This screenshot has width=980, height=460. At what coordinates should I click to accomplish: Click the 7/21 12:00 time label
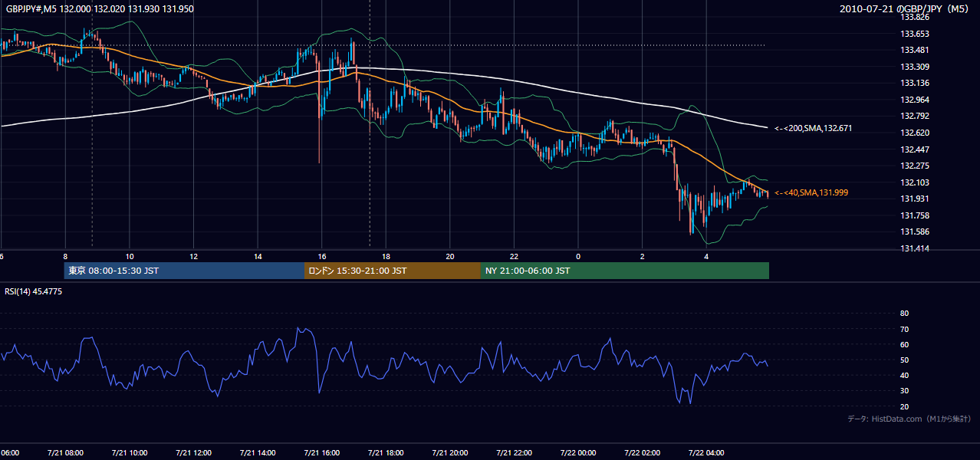193,453
